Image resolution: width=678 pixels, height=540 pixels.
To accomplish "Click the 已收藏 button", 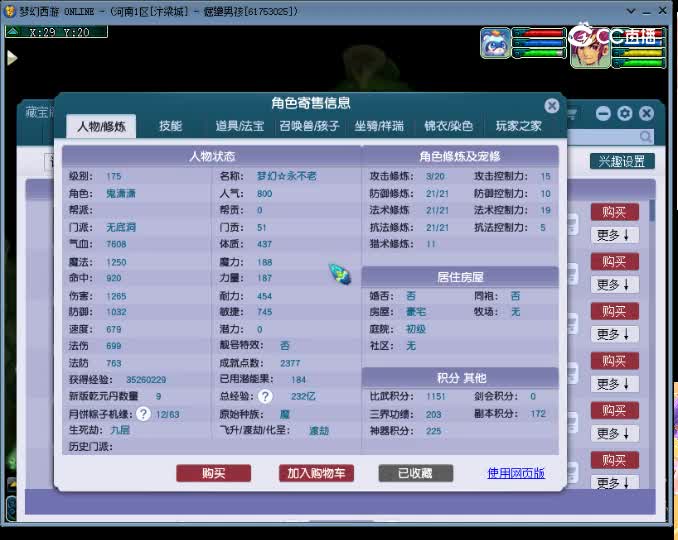I will point(416,473).
